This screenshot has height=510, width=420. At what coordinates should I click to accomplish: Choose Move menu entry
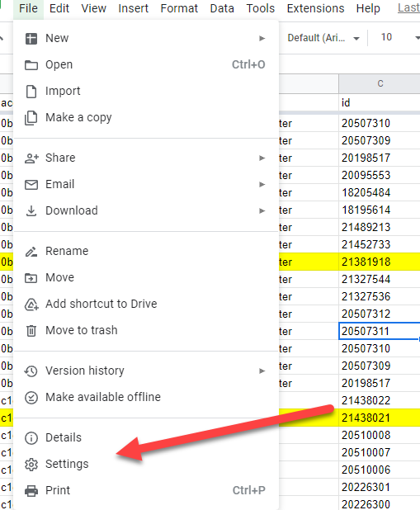146,278
